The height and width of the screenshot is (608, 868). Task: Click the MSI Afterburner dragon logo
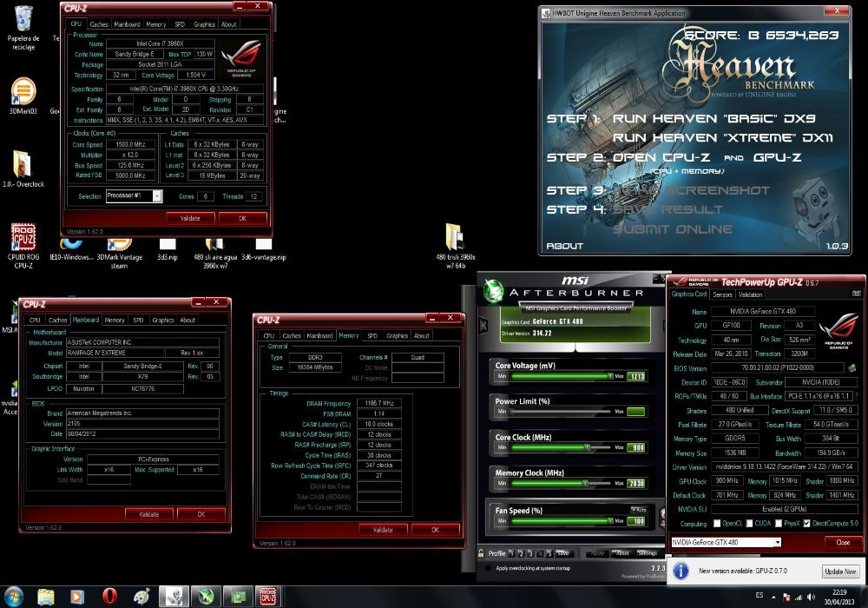coord(493,291)
